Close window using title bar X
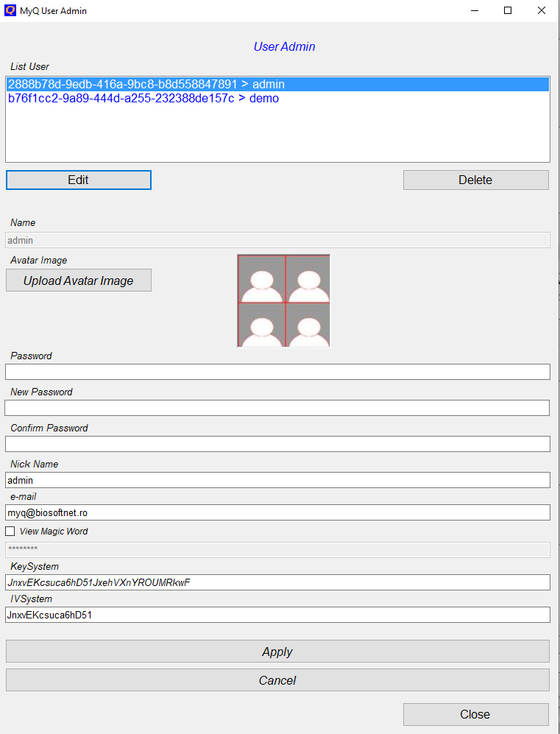560x734 pixels. pos(542,10)
